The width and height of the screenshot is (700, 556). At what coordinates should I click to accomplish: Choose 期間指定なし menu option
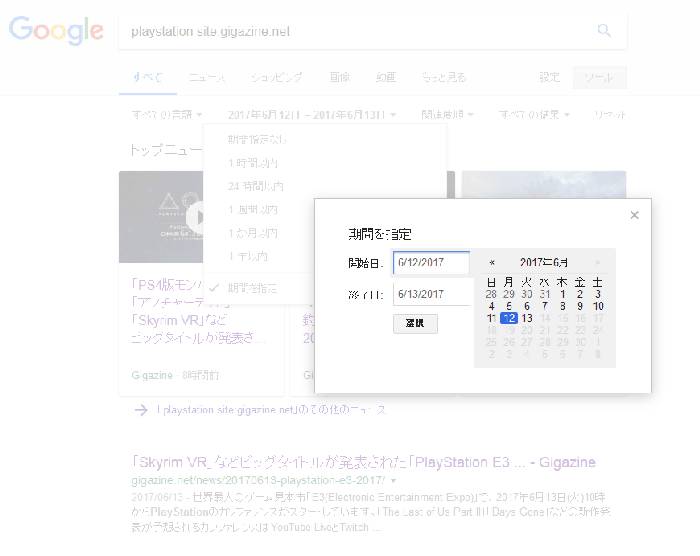click(257, 139)
